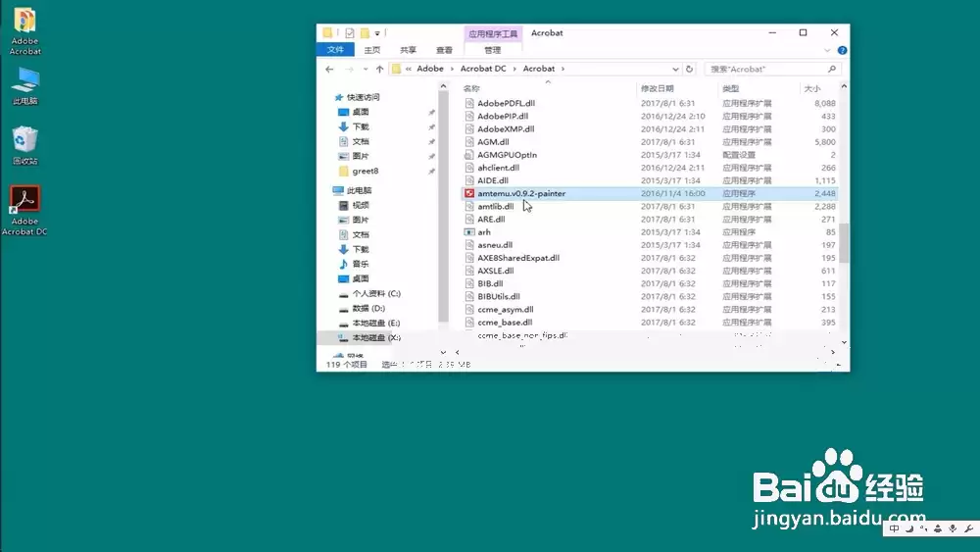Open 桌面 under quick access
The width and height of the screenshot is (980, 552).
(x=361, y=112)
